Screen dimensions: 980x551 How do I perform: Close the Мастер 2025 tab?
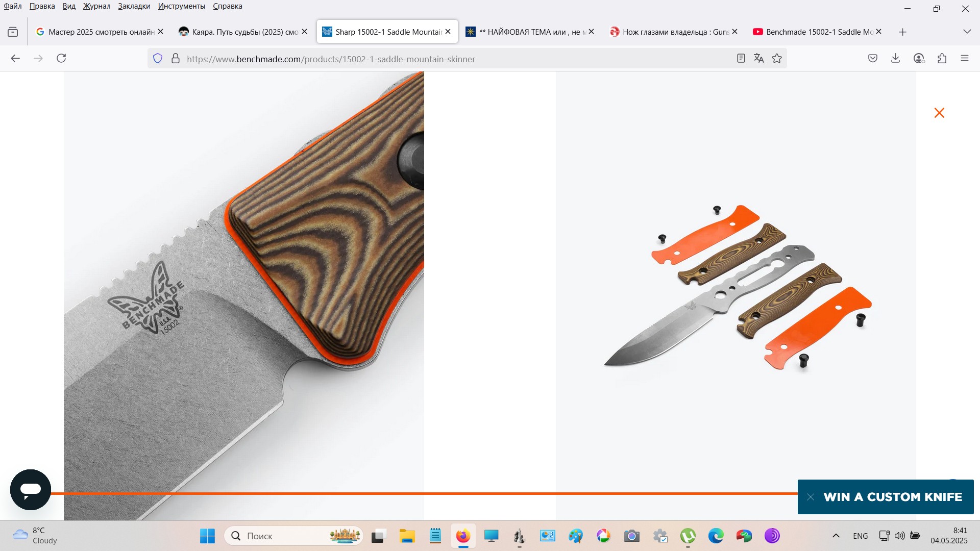pos(160,32)
